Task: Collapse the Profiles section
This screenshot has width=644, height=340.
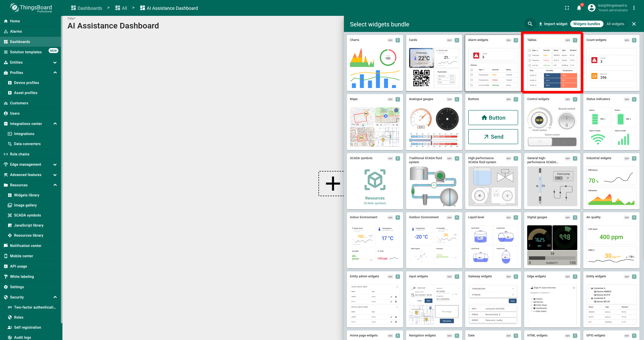Action: (55, 73)
